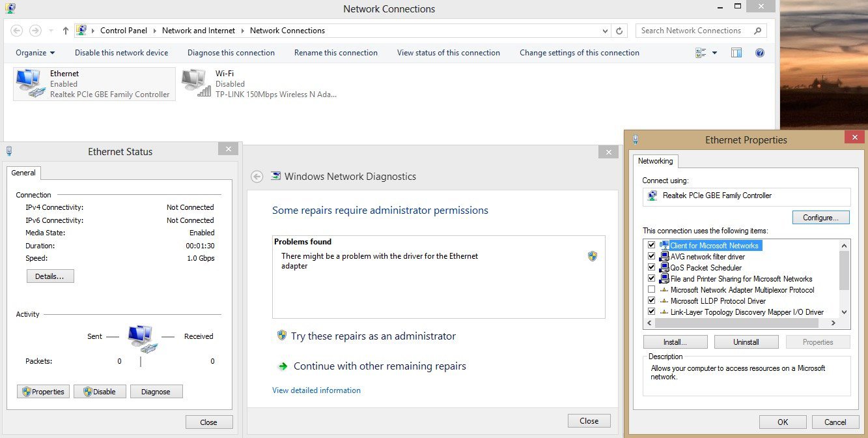This screenshot has width=868, height=438.
Task: Uncheck AVG network filter driver
Action: [651, 257]
